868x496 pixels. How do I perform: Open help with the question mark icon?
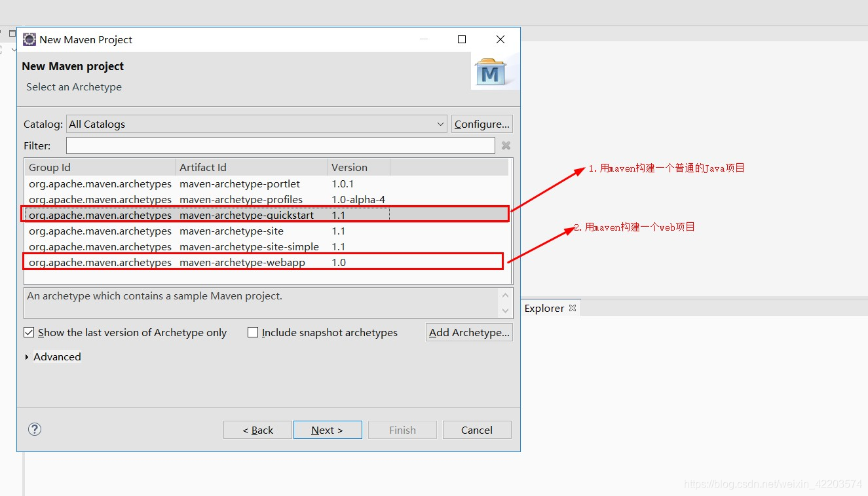(35, 429)
